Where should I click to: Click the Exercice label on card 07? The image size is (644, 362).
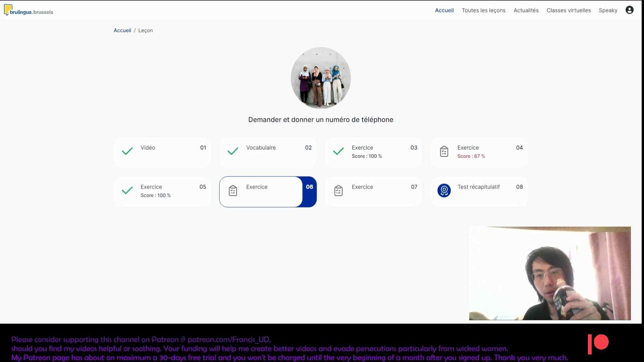[x=362, y=187]
